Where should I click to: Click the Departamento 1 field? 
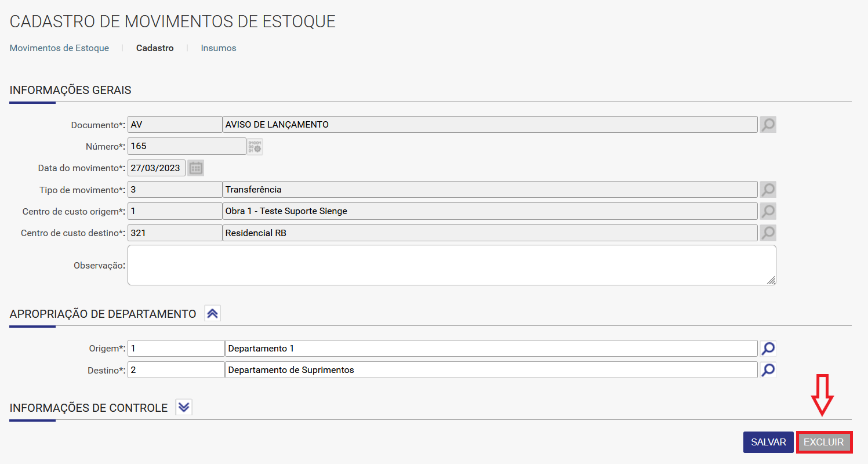click(x=491, y=349)
